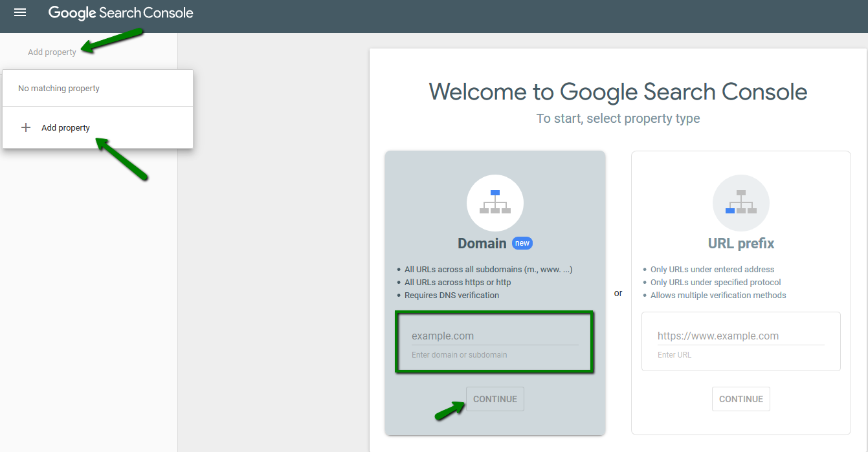This screenshot has height=452, width=868.
Task: Click the plus icon beside Add property
Action: pyautogui.click(x=26, y=127)
